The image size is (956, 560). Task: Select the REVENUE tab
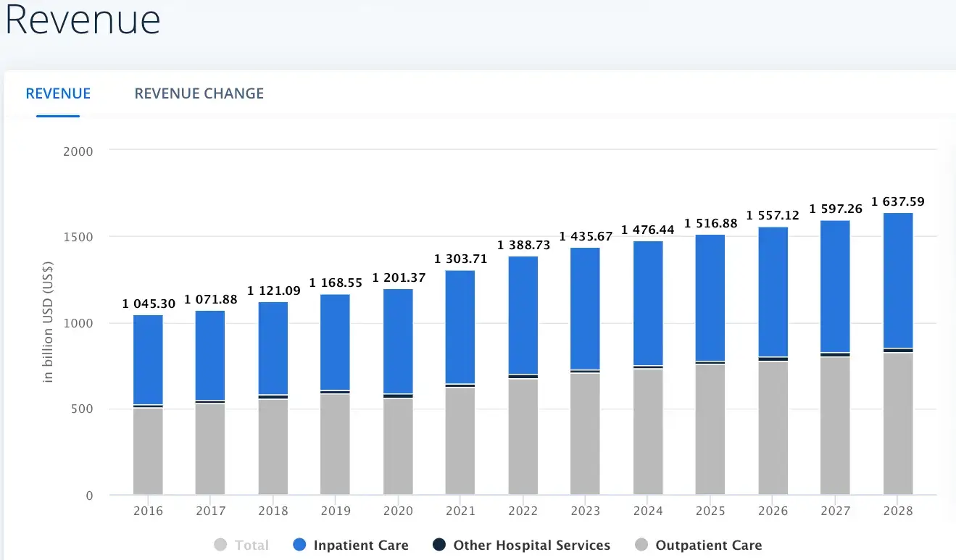point(58,93)
